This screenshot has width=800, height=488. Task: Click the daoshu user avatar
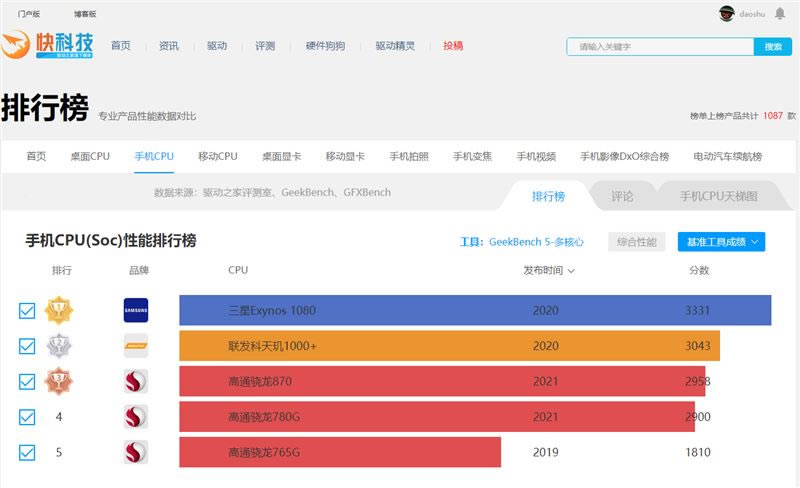(x=727, y=13)
